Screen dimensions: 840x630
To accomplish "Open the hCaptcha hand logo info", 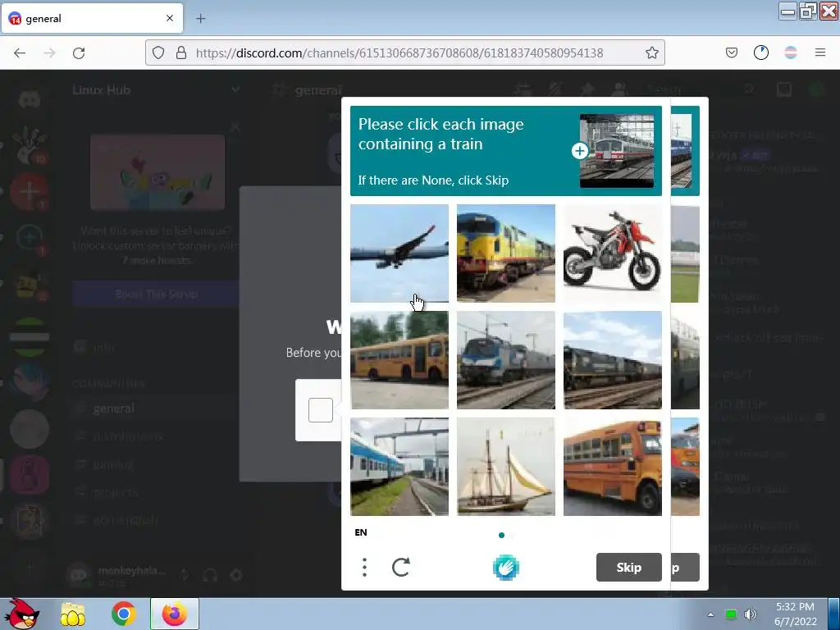I will pos(505,568).
